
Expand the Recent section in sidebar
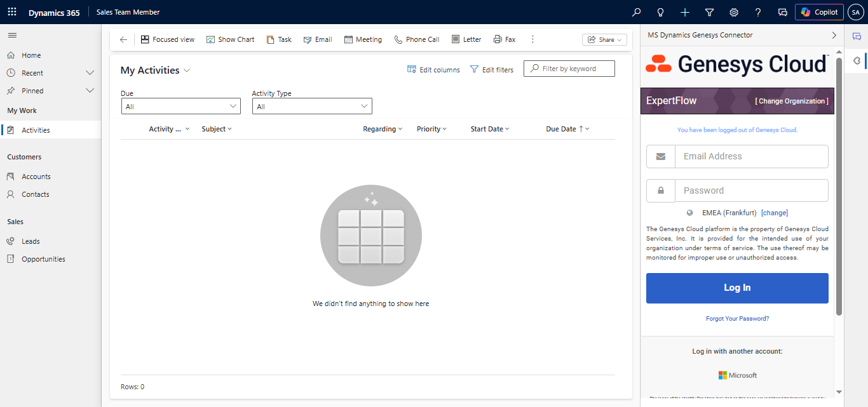(x=90, y=73)
